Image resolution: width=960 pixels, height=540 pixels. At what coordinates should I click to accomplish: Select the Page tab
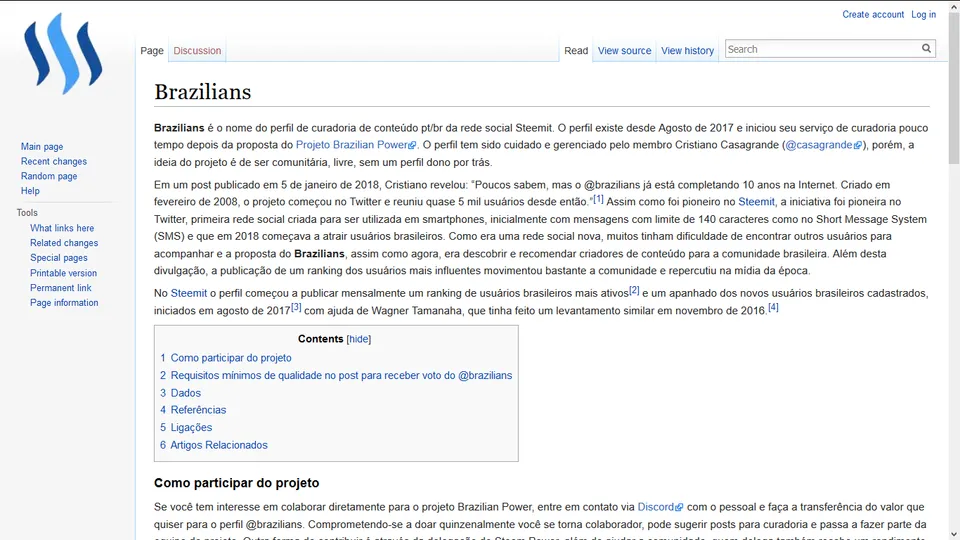click(x=152, y=51)
